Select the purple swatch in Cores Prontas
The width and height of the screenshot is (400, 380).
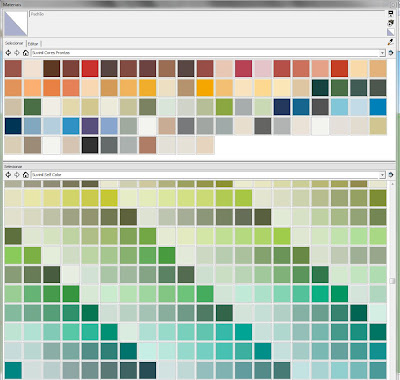90,126
